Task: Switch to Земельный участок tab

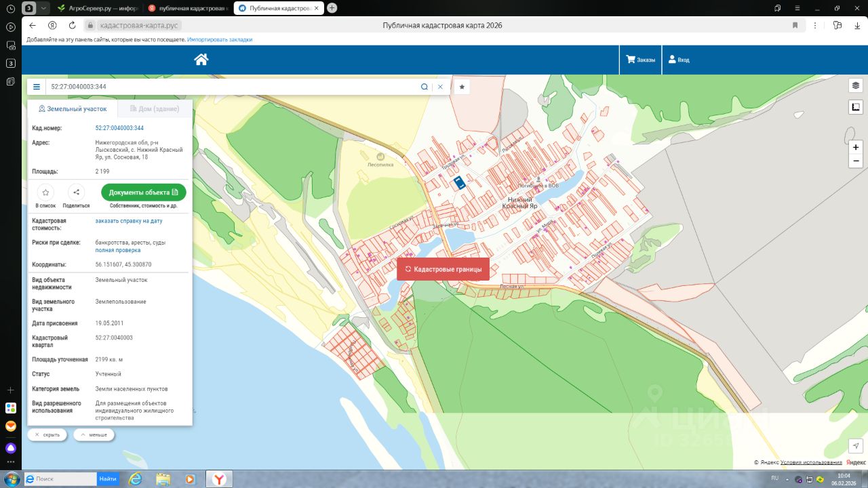Action: tap(73, 108)
